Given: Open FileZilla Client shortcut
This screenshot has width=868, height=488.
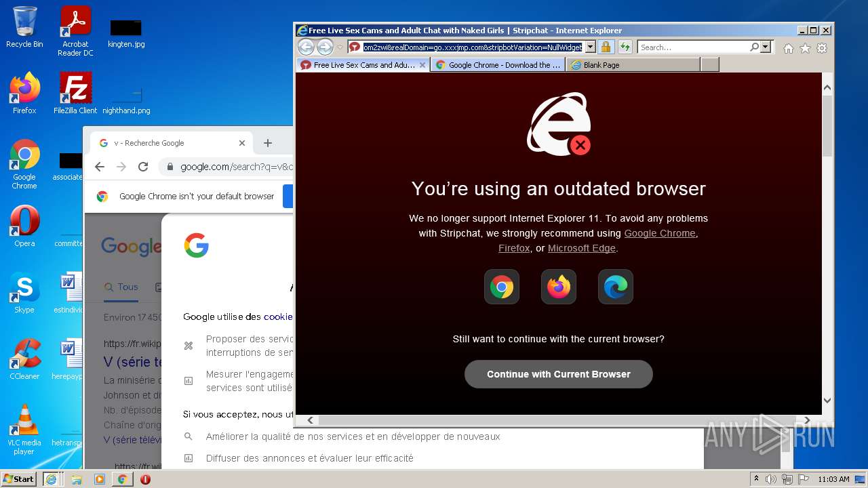Looking at the screenshot, I should click(75, 94).
